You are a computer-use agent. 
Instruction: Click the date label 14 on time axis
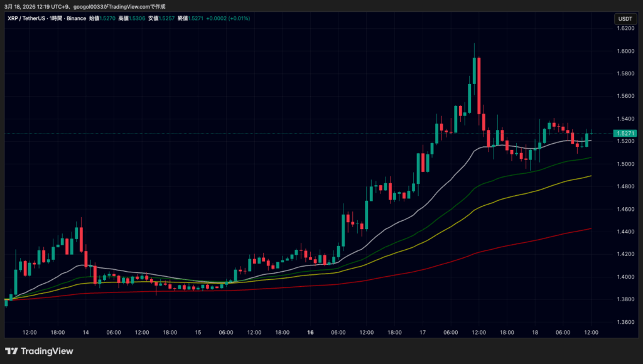coord(85,332)
